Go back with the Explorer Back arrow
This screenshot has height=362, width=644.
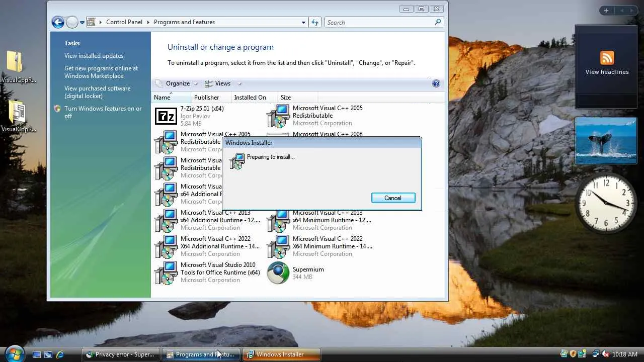58,22
